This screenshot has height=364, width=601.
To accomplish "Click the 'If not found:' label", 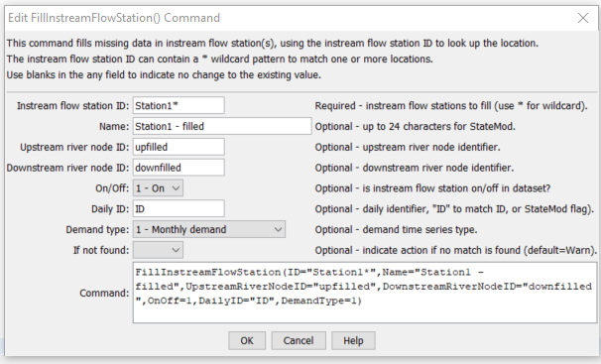I will (101, 251).
